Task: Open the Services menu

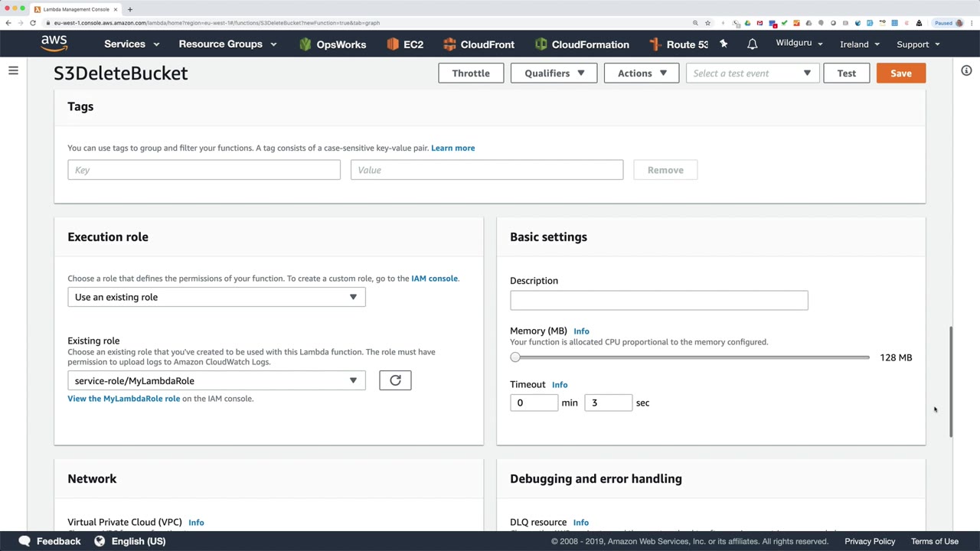Action: tap(132, 44)
